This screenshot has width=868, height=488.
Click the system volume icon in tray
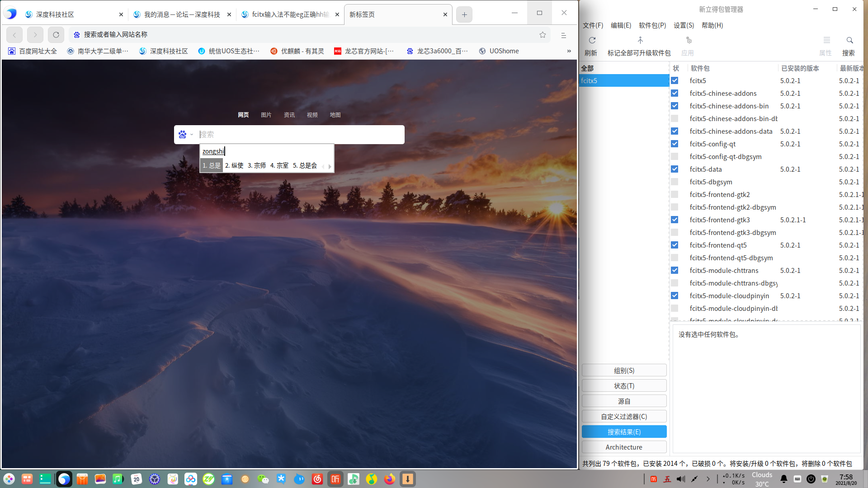click(680, 479)
